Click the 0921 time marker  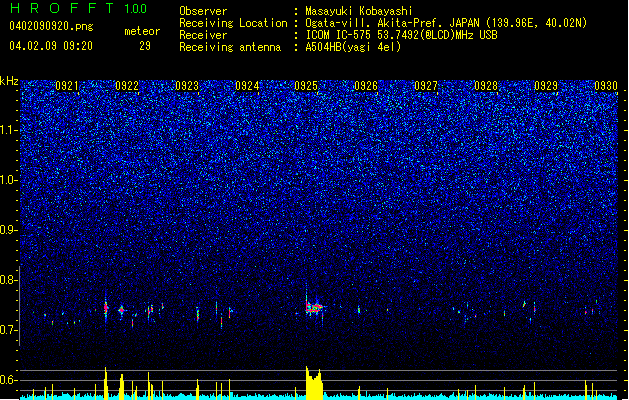click(67, 86)
